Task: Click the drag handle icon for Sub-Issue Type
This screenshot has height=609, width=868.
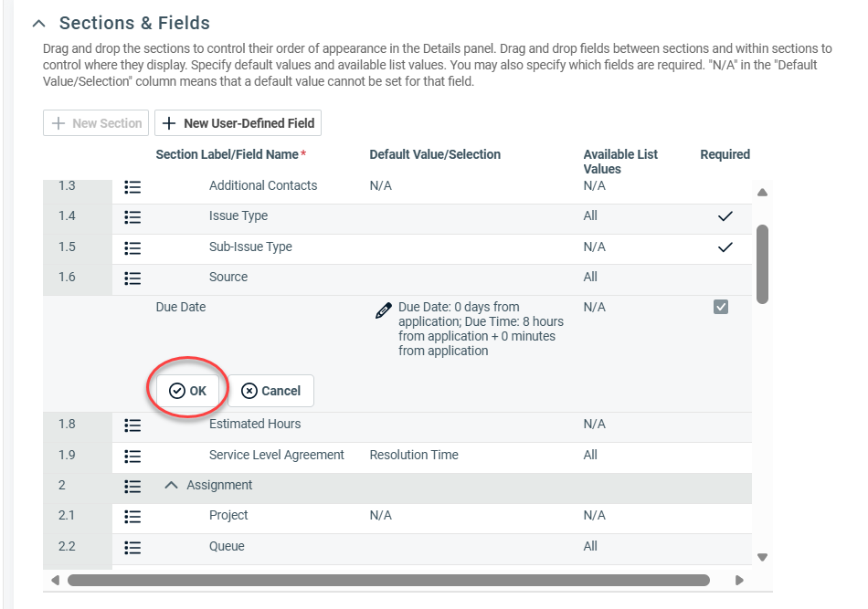Action: coord(132,247)
